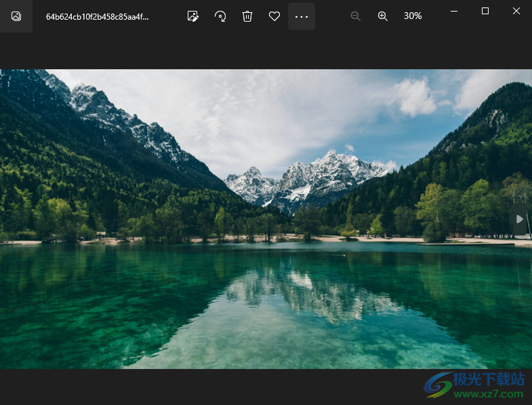Image resolution: width=532 pixels, height=405 pixels.
Task: Click the mountain reflection in the lake
Action: (305, 292)
